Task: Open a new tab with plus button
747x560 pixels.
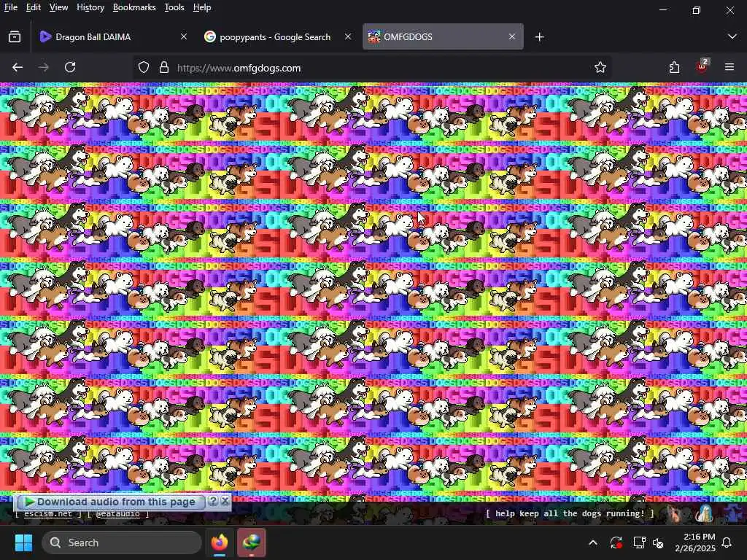Action: 539,36
